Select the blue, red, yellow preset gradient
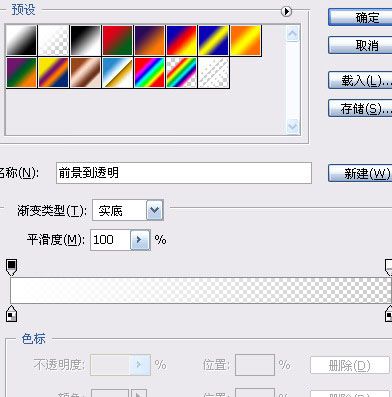 click(x=181, y=40)
